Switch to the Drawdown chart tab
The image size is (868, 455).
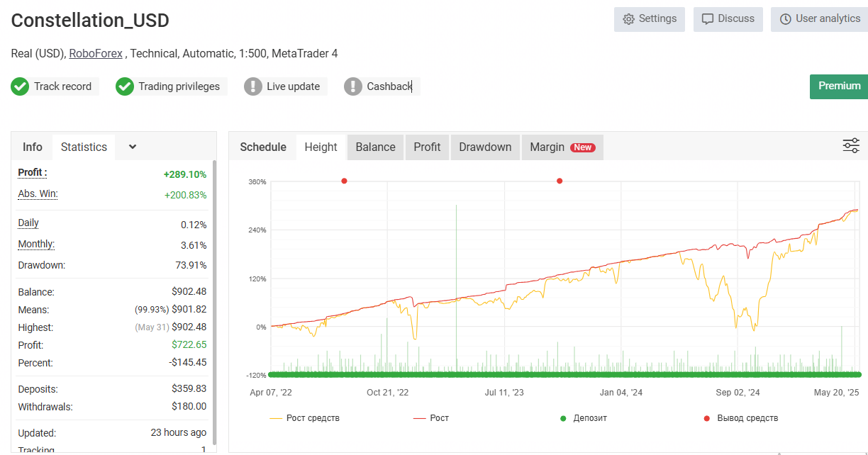pyautogui.click(x=485, y=147)
